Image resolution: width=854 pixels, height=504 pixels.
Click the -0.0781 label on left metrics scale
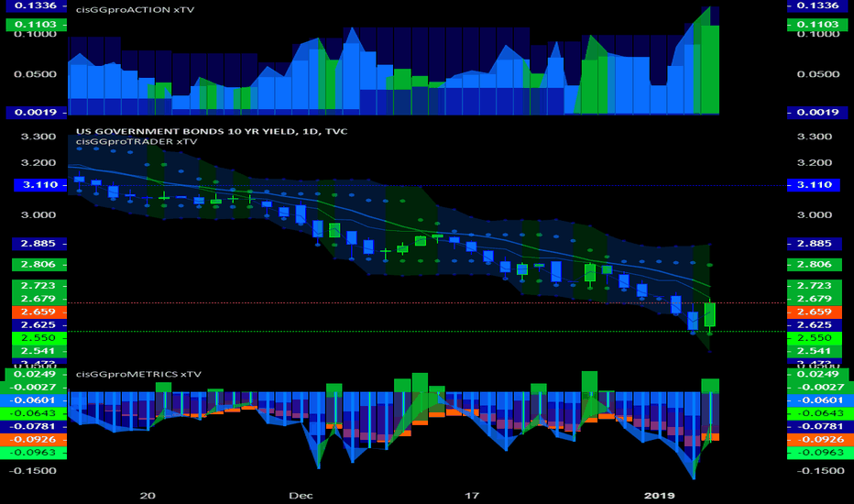pos(34,427)
